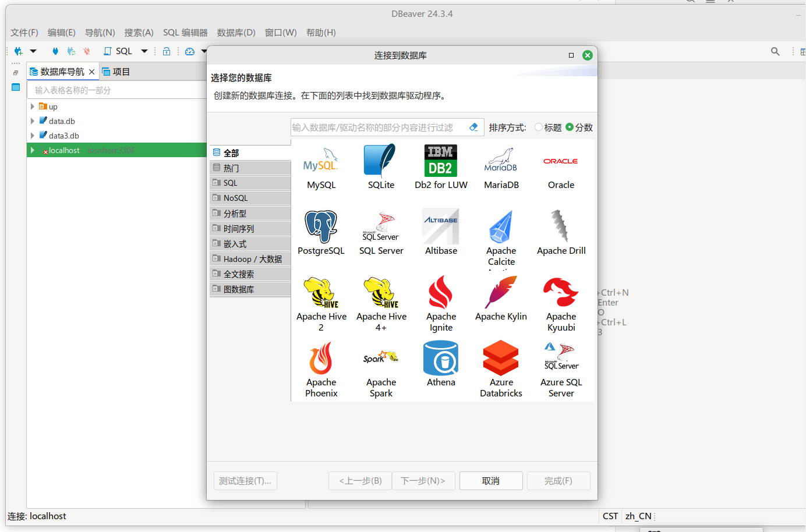Select the Apache Hive 2 driver
Screen dimensions: 806x532
point(321,304)
